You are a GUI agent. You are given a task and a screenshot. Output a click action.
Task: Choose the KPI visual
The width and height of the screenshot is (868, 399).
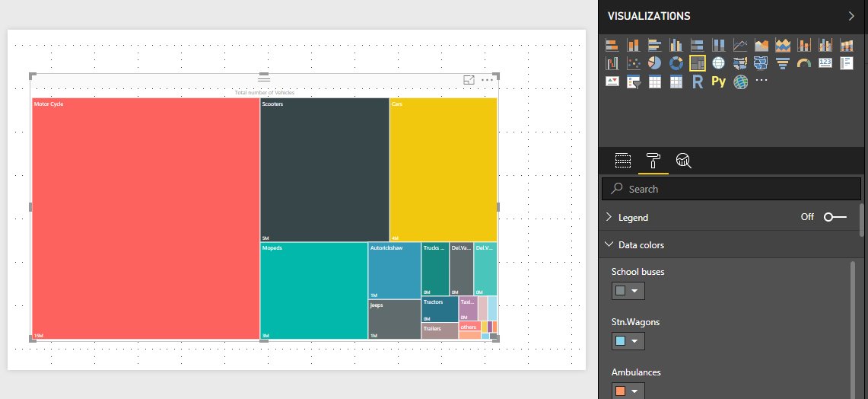tap(612, 82)
